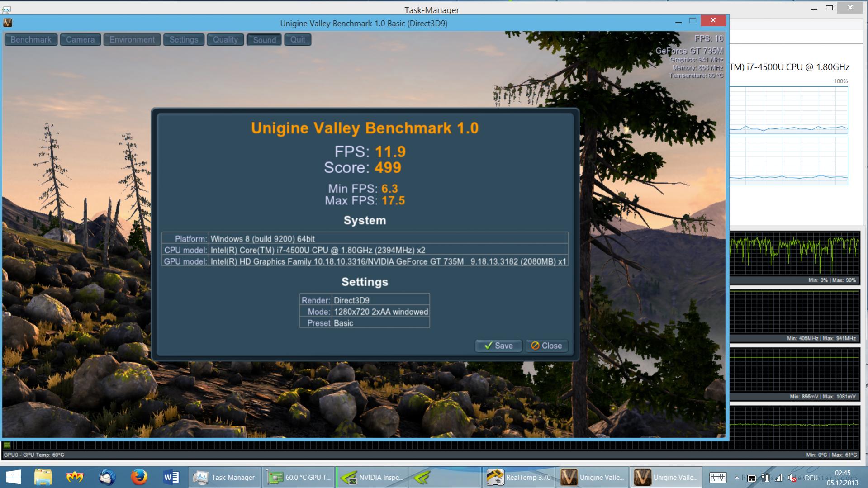Click voltage graph showing Max: 1081mV
868x488 pixels.
coord(795,374)
